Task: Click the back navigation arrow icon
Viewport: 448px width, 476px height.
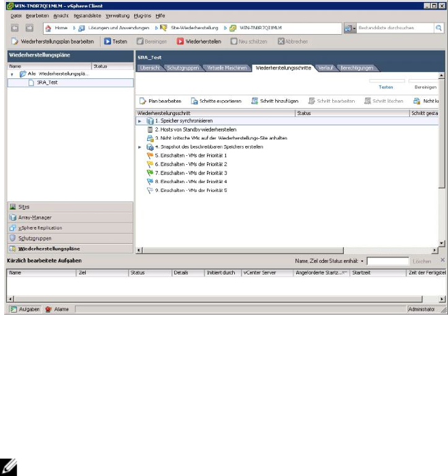Action: (x=14, y=28)
